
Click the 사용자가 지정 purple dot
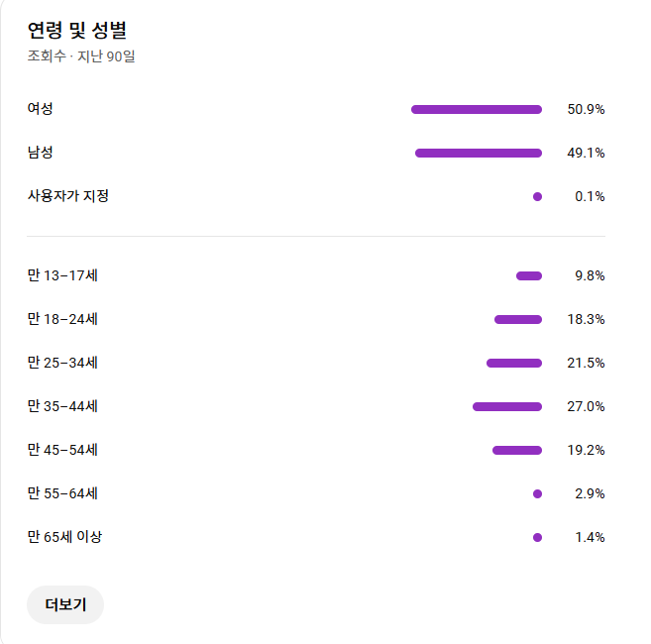click(537, 197)
